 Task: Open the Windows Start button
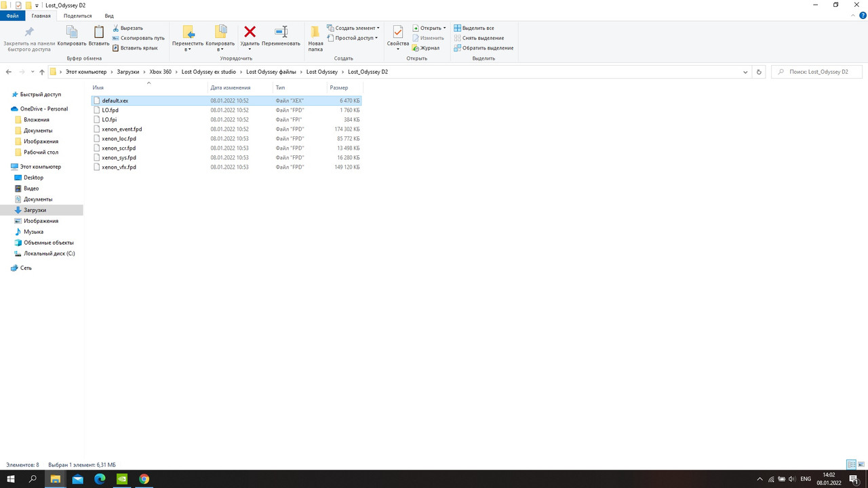(11, 479)
